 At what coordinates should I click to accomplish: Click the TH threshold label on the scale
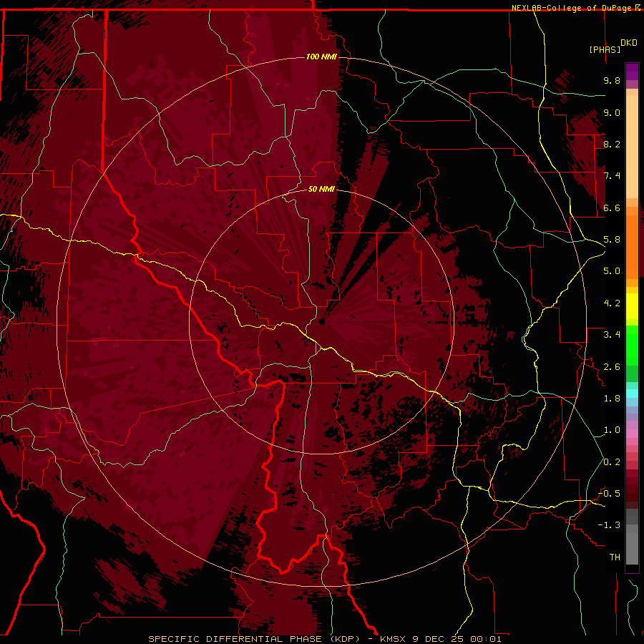pyautogui.click(x=615, y=557)
